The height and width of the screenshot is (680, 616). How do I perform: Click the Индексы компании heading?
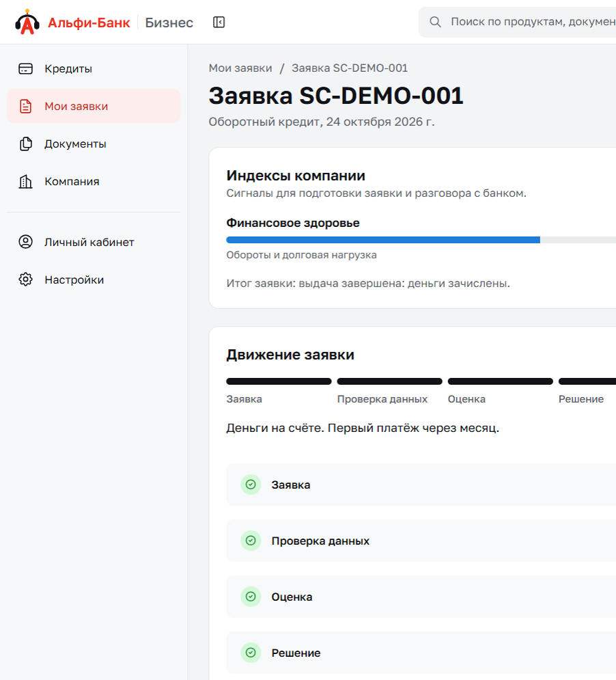coord(296,176)
